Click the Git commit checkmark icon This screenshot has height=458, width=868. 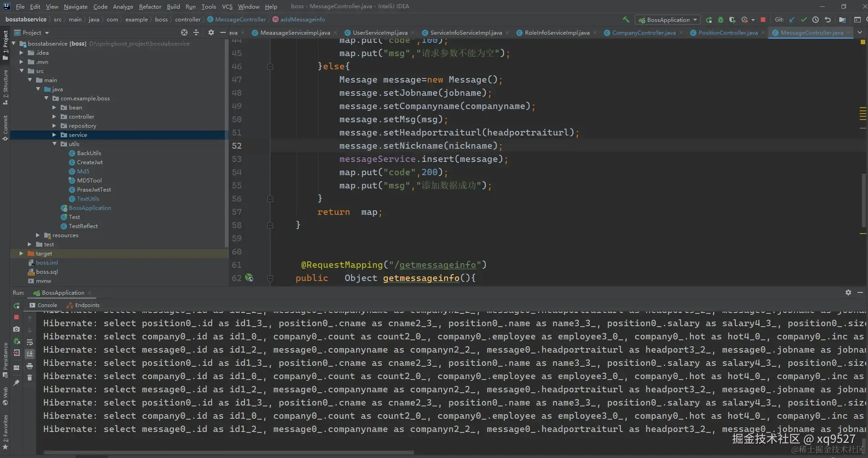(804, 20)
